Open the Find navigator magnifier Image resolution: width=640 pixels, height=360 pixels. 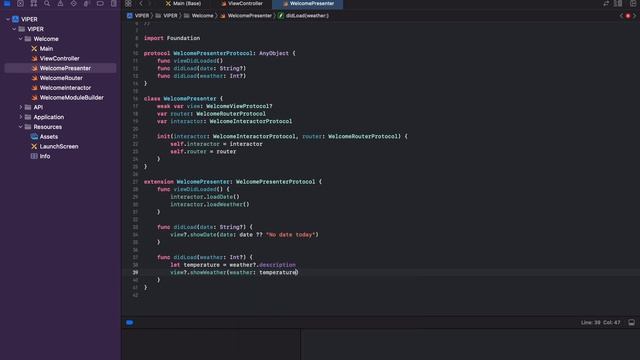coord(47,3)
